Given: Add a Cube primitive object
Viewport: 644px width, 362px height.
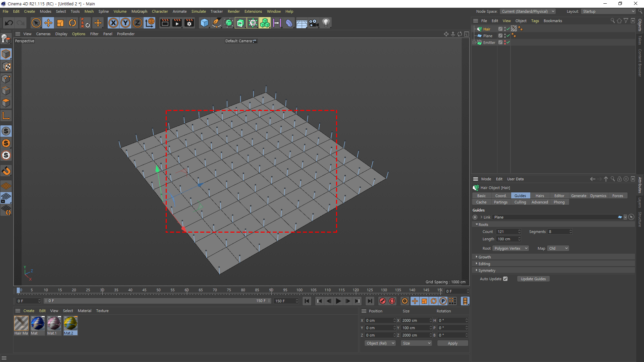Looking at the screenshot, I should (204, 23).
